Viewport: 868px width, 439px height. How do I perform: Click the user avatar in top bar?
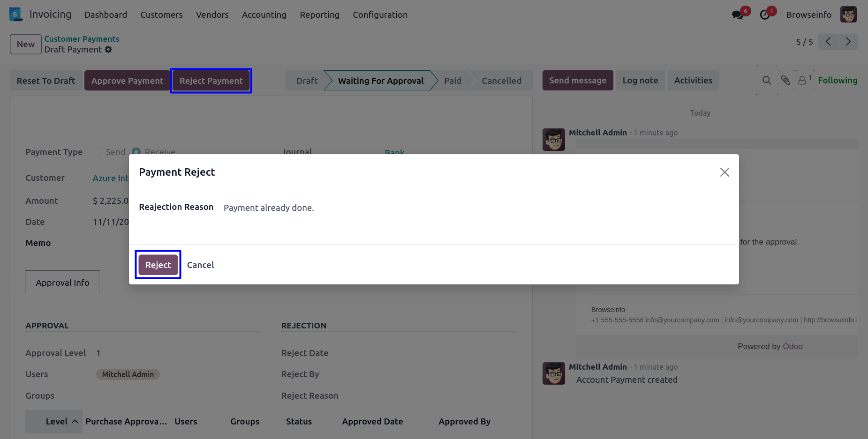tap(848, 15)
